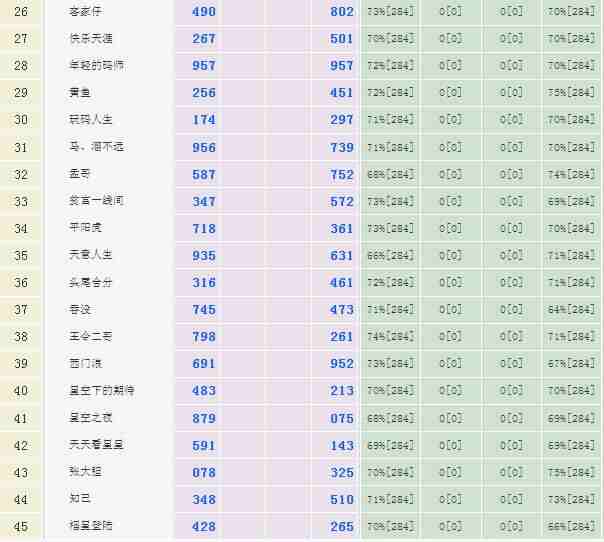Click the name 知己 in row 44
The width and height of the screenshot is (604, 542).
80,499
